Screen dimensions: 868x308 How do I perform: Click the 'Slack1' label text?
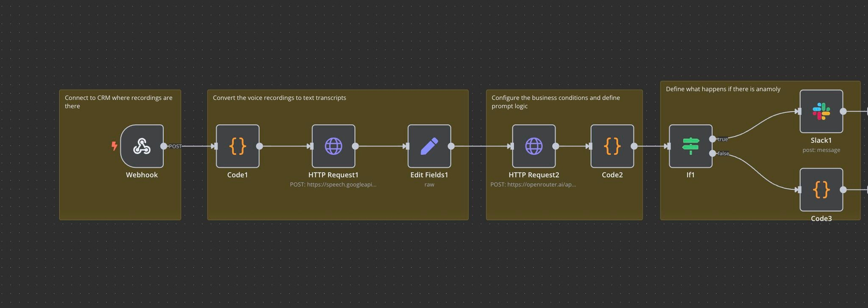(821, 140)
